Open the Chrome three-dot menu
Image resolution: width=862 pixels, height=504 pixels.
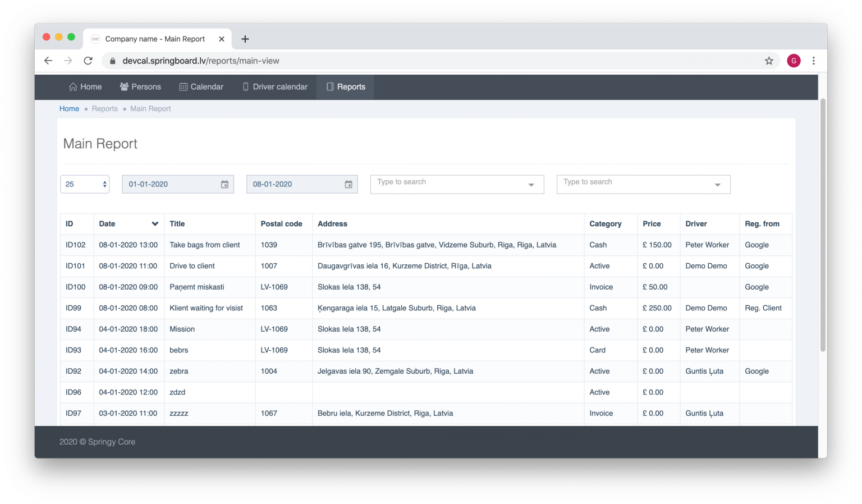tap(813, 61)
